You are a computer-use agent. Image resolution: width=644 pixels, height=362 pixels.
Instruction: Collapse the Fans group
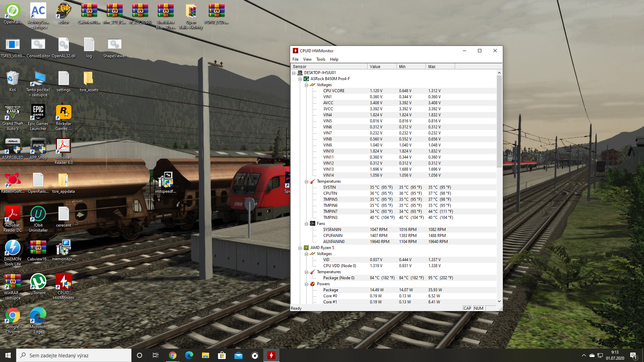coord(306,224)
